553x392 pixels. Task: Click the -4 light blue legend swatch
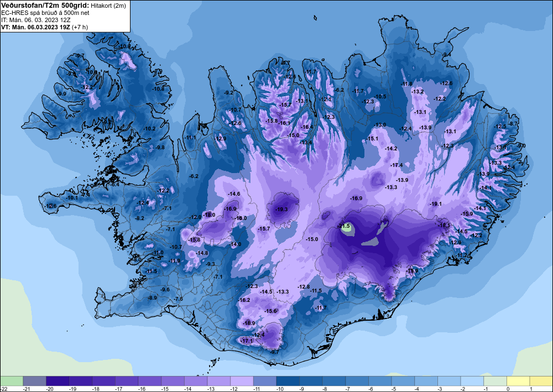coord(426,381)
